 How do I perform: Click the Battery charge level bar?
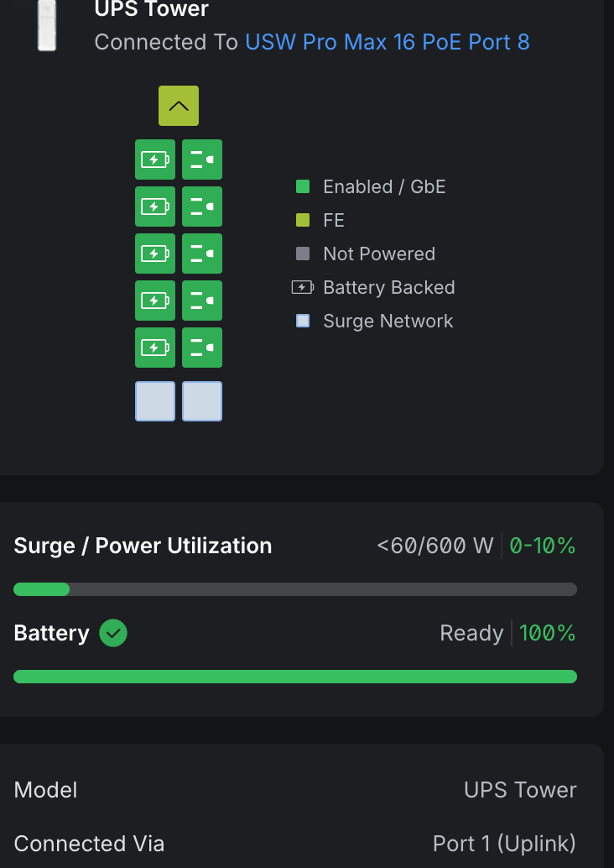click(295, 677)
